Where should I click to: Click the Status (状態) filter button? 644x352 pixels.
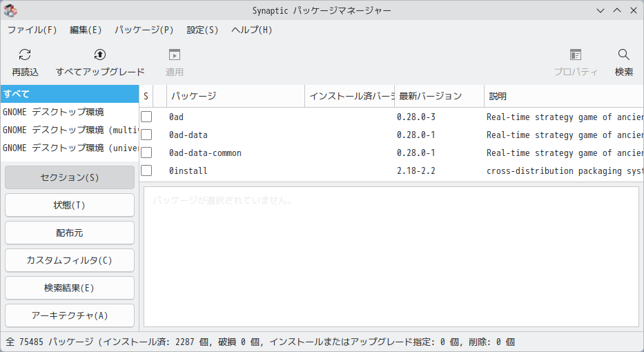(70, 205)
